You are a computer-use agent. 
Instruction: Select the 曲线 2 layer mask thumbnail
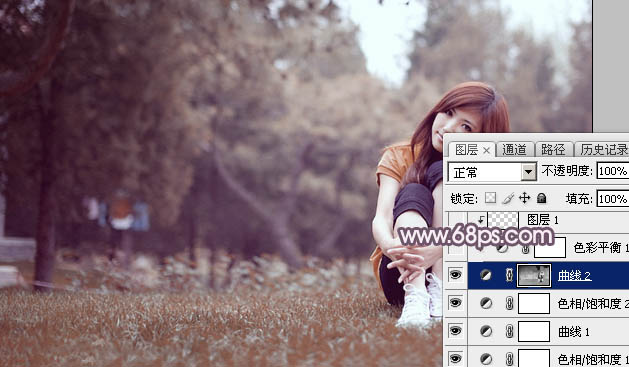pyautogui.click(x=534, y=275)
